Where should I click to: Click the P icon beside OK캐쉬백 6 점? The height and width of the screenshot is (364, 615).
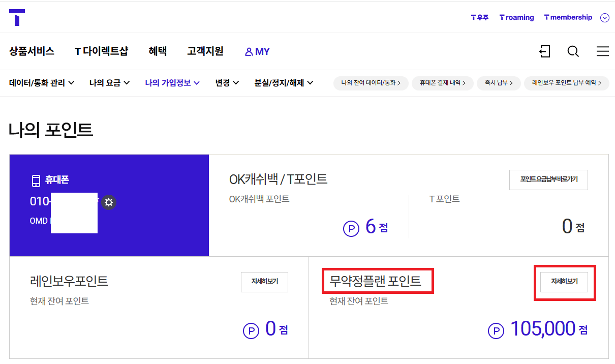351,229
